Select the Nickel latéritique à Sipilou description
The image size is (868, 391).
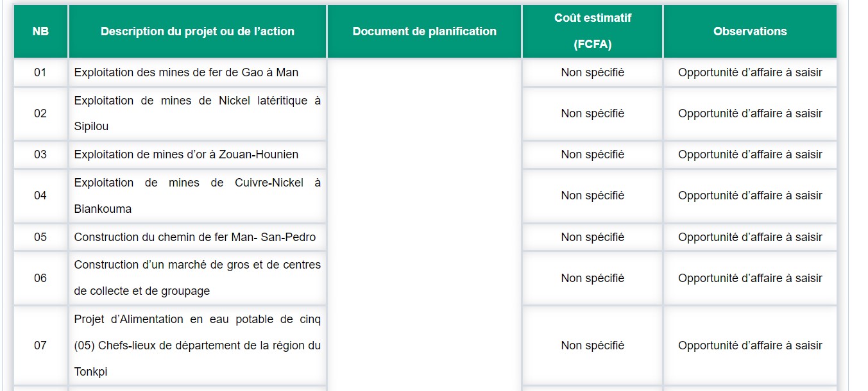coord(198,113)
